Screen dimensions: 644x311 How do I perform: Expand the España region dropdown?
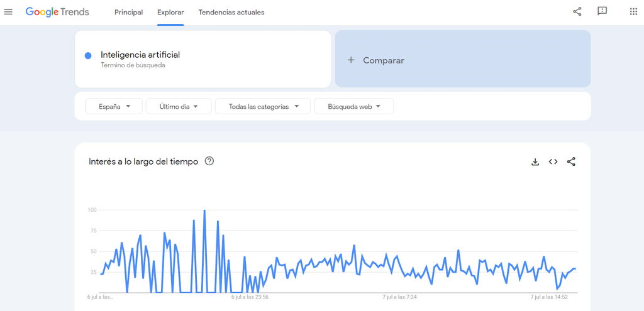(x=114, y=106)
